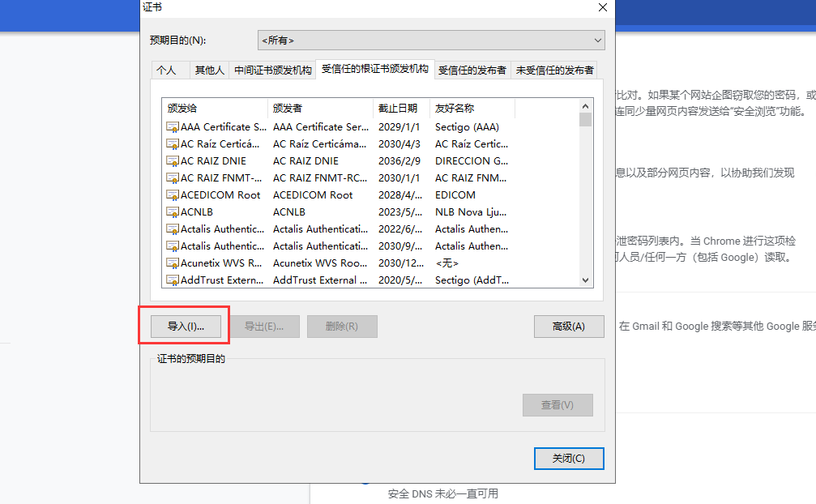This screenshot has width=816, height=504.
Task: Click the AC RAIZ DNIE certificate icon
Action: point(173,160)
